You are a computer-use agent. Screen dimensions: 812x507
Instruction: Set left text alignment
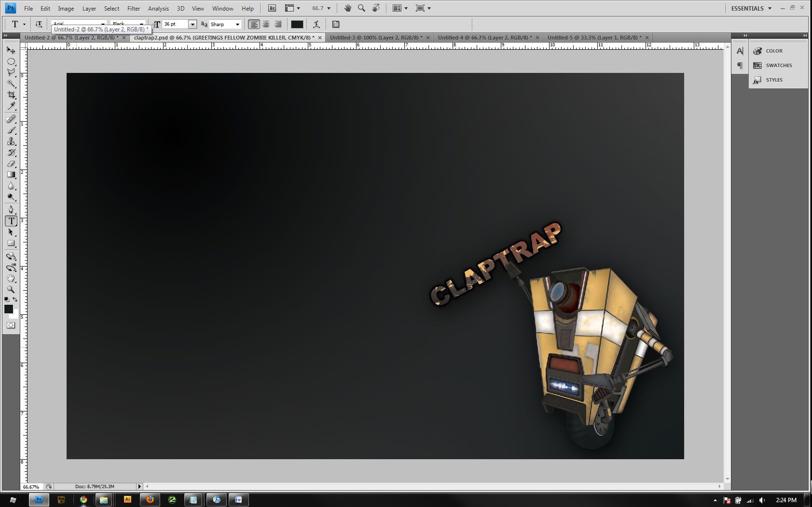click(x=253, y=24)
